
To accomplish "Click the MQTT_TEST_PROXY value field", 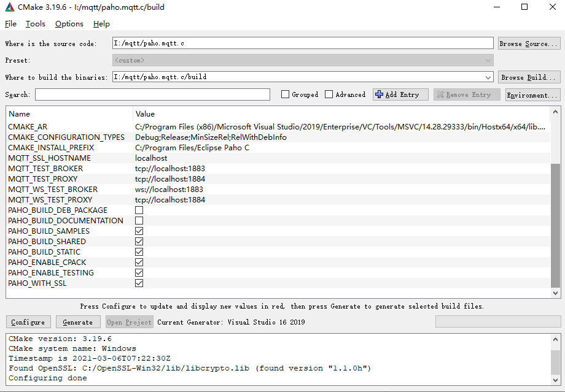I will pyautogui.click(x=341, y=179).
